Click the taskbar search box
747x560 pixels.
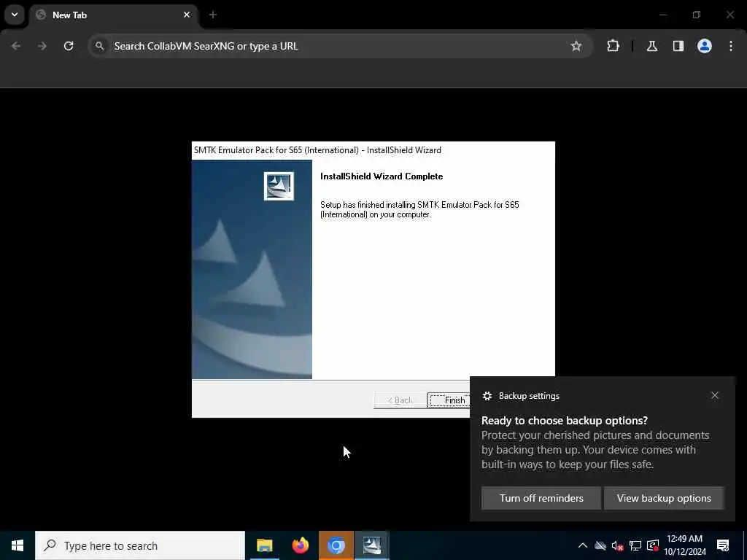click(140, 545)
